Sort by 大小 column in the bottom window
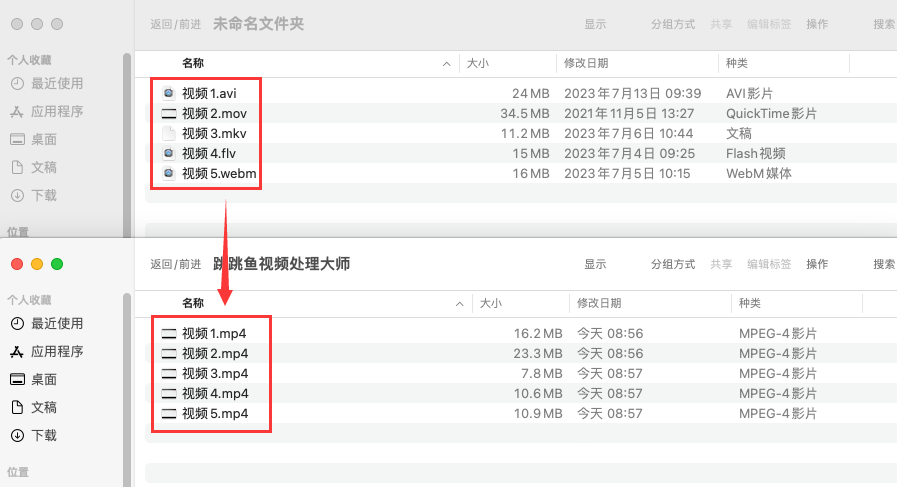 coord(490,303)
